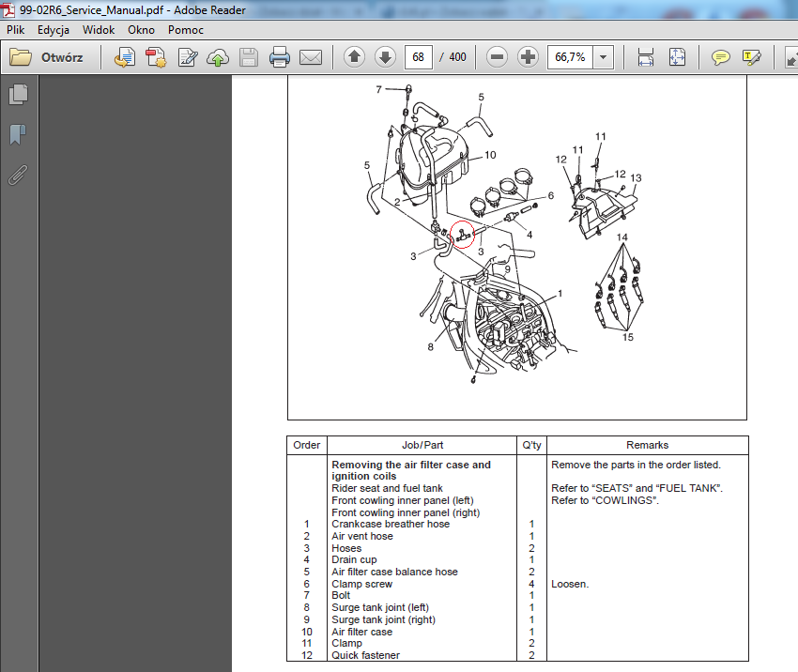
Task: Zoom in with the plus button
Action: pyautogui.click(x=529, y=57)
